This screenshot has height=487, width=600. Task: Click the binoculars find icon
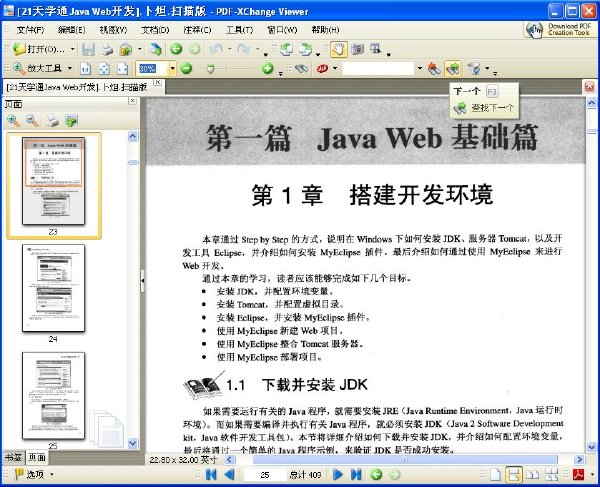point(302,68)
